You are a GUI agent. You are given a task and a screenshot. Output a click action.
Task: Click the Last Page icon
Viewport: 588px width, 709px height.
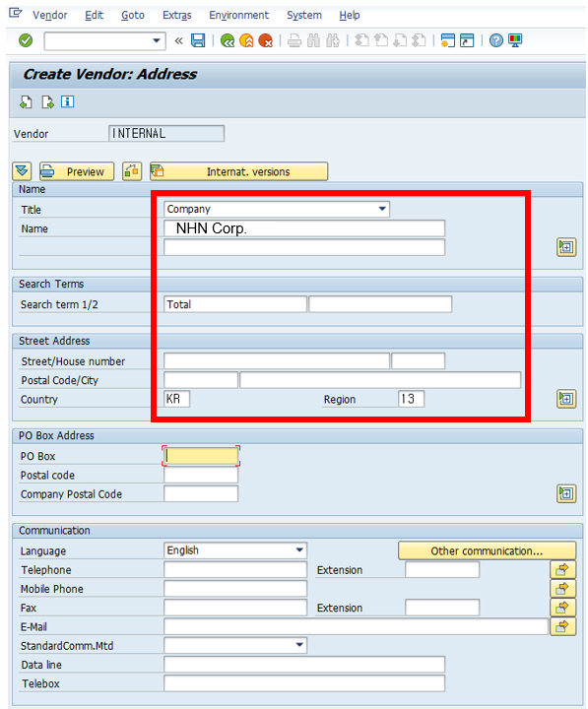(420, 40)
